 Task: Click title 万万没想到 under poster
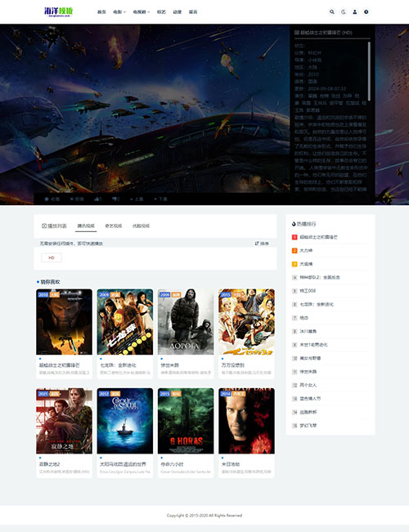[232, 365]
